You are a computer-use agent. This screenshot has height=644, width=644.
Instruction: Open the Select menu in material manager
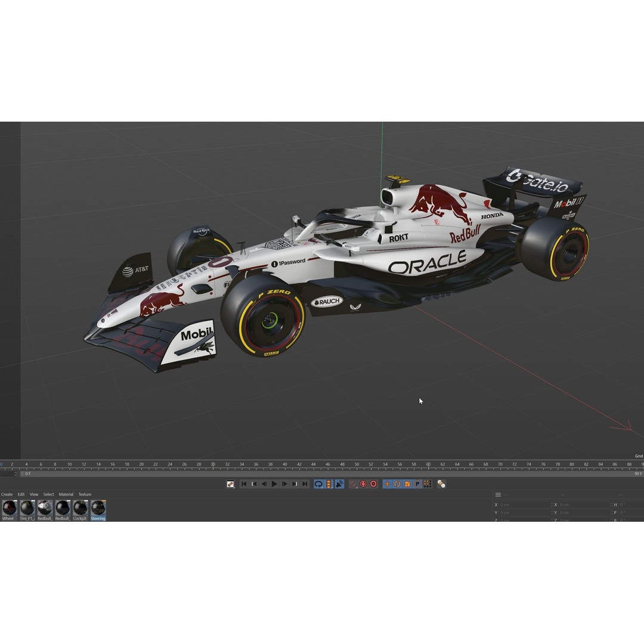[x=48, y=494]
